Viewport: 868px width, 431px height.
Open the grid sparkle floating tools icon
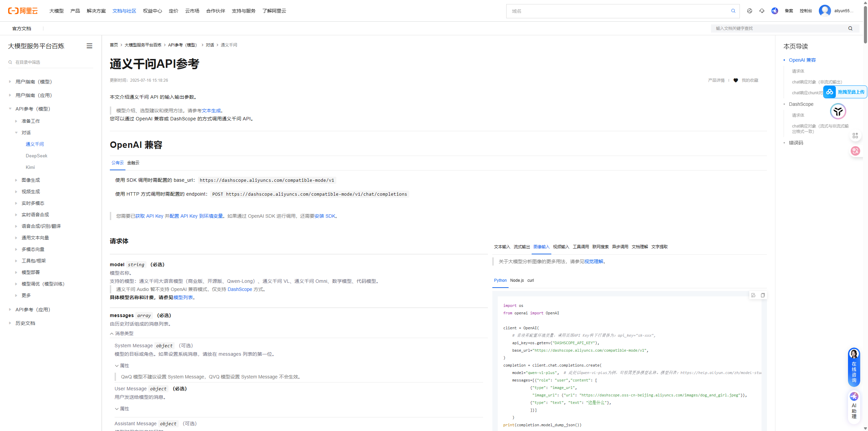(x=855, y=136)
